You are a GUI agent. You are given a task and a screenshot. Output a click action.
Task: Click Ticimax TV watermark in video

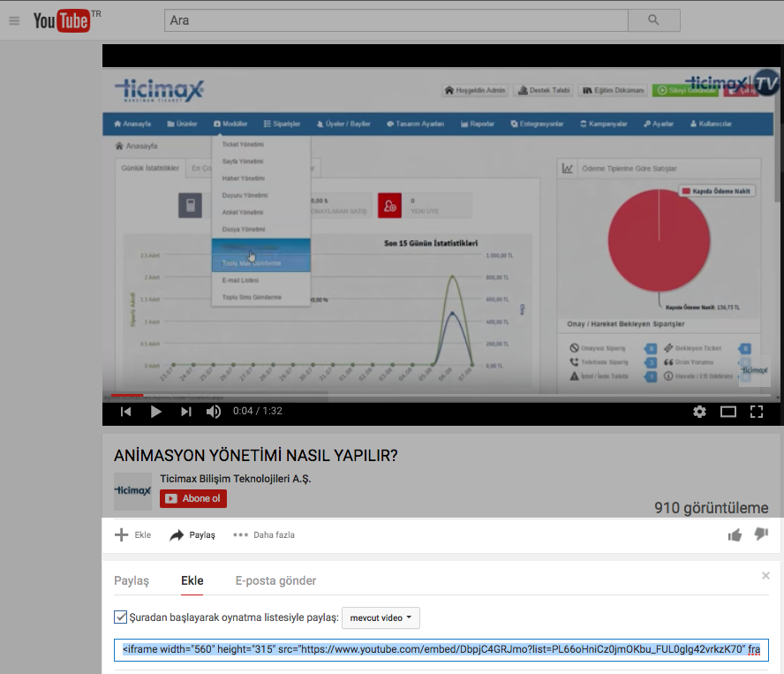pyautogui.click(x=733, y=83)
